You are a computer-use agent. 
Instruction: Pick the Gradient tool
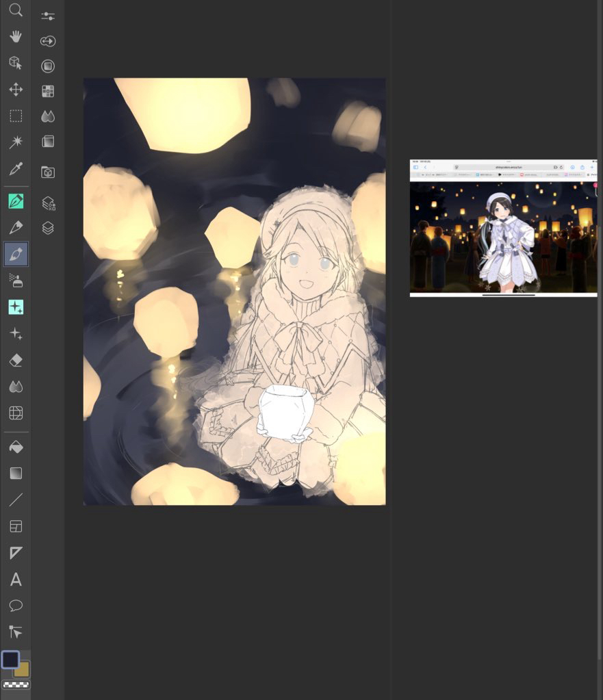[15, 473]
